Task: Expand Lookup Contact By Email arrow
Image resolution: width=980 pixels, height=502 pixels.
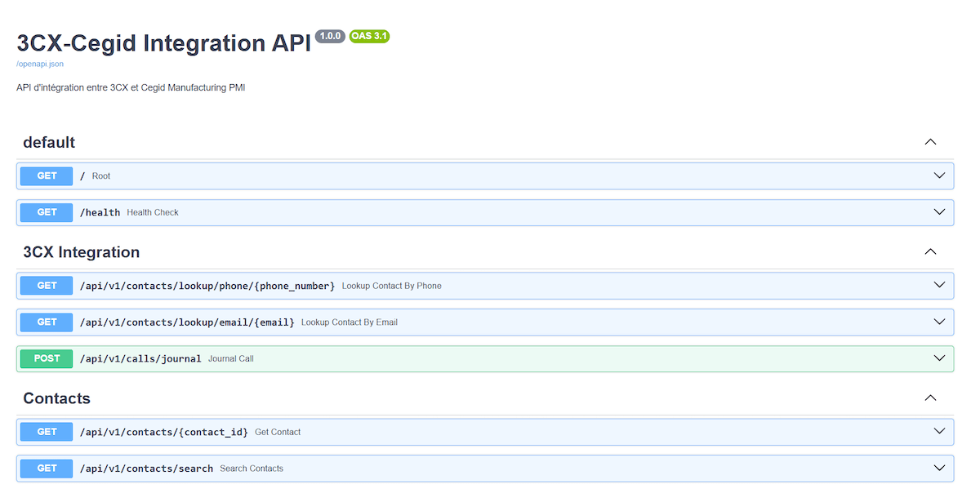Action: click(x=938, y=322)
